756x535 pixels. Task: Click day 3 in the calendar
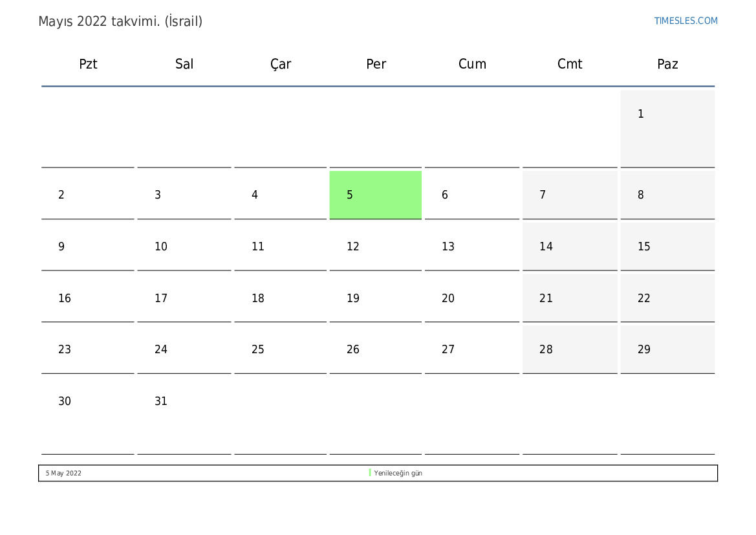pos(184,195)
